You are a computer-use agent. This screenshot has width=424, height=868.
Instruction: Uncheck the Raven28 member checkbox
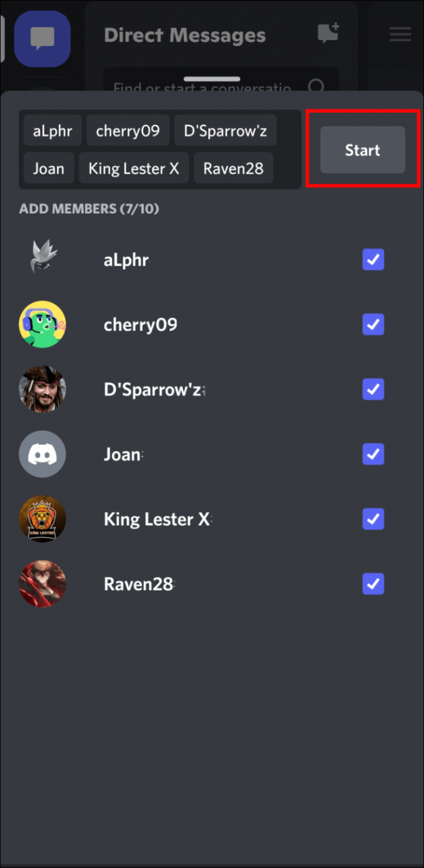point(373,584)
